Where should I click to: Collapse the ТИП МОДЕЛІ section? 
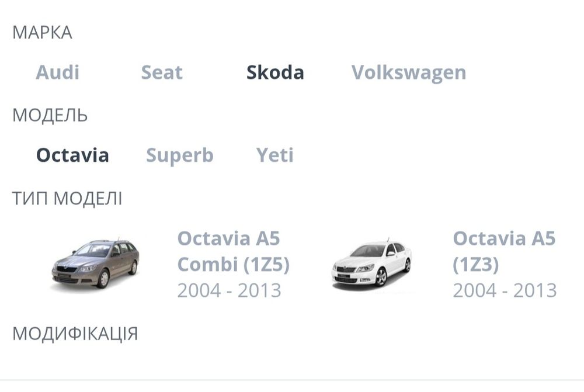click(x=67, y=199)
